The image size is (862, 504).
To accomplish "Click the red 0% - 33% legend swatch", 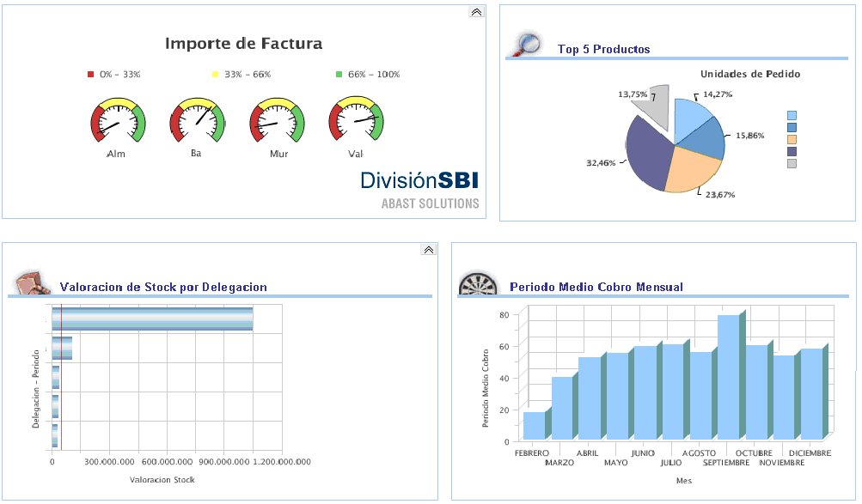I will (91, 75).
